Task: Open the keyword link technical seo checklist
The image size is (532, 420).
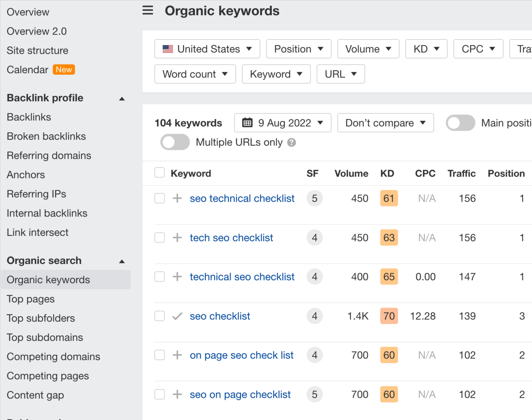Action: click(x=242, y=277)
